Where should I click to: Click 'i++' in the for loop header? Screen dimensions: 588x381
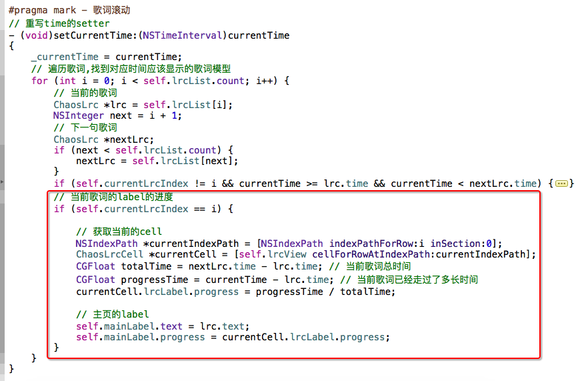pyautogui.click(x=265, y=81)
